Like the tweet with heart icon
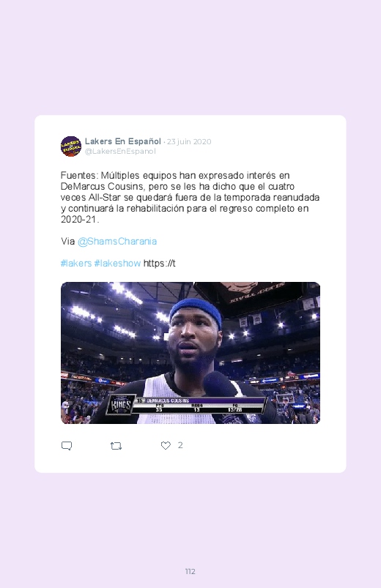381x588 pixels. (166, 445)
